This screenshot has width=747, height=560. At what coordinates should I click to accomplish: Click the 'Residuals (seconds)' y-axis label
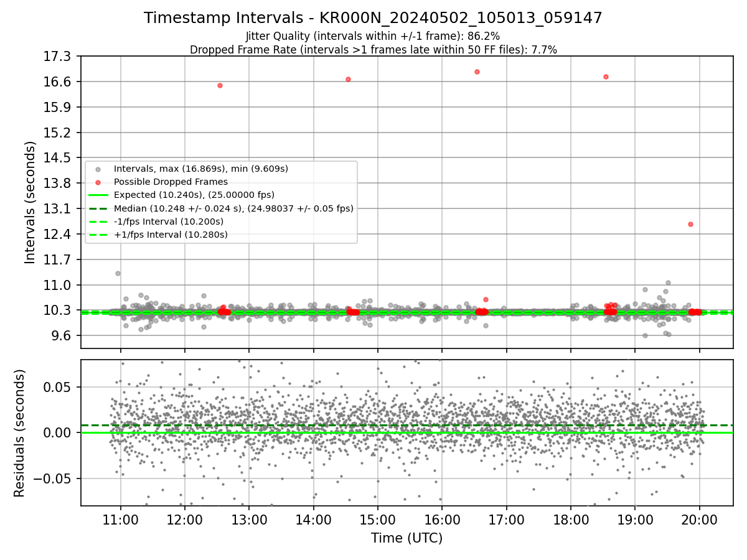click(x=19, y=433)
